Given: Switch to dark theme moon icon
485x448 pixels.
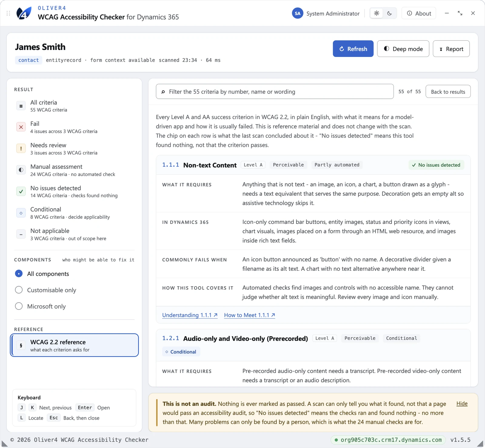Looking at the screenshot, I should pos(390,13).
